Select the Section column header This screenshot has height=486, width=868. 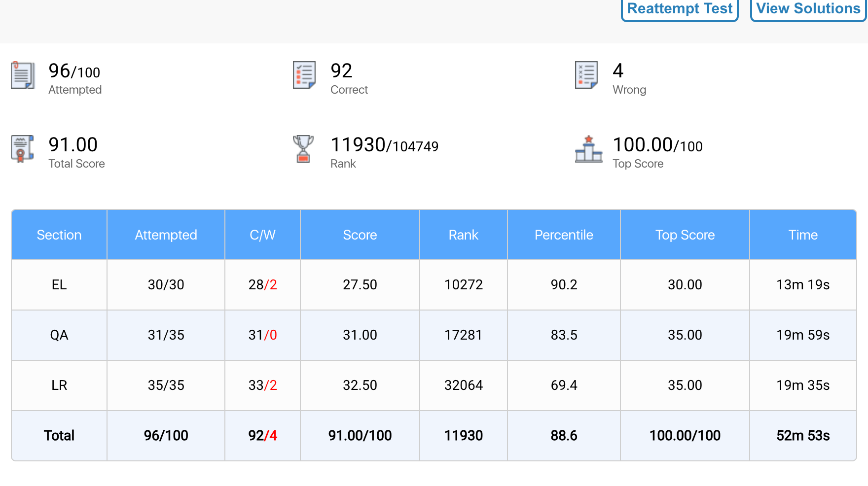click(x=59, y=235)
